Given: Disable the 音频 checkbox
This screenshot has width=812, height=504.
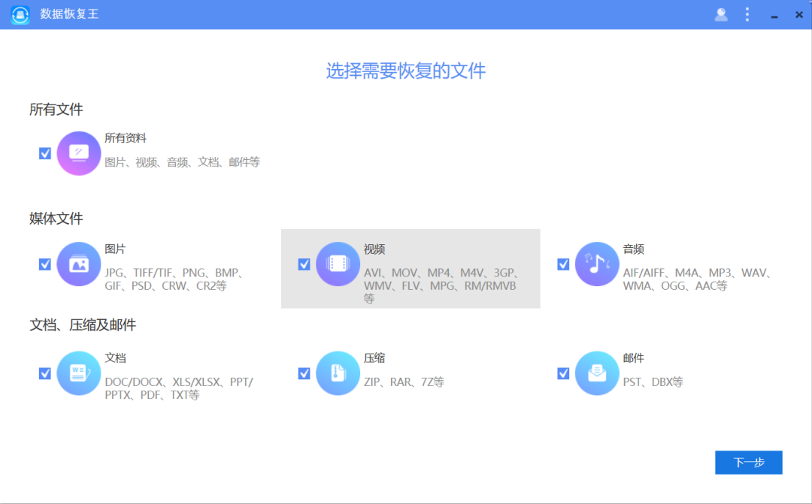Looking at the screenshot, I should point(563,264).
